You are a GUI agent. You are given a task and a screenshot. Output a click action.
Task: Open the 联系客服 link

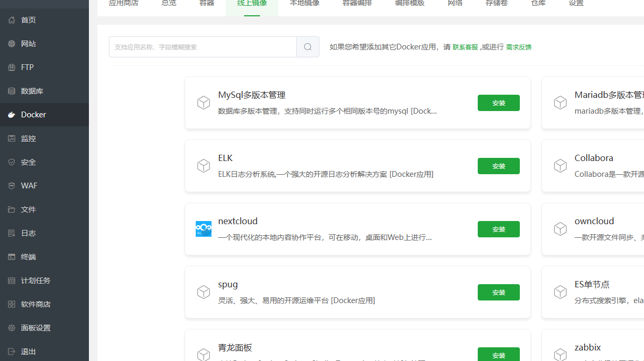466,47
